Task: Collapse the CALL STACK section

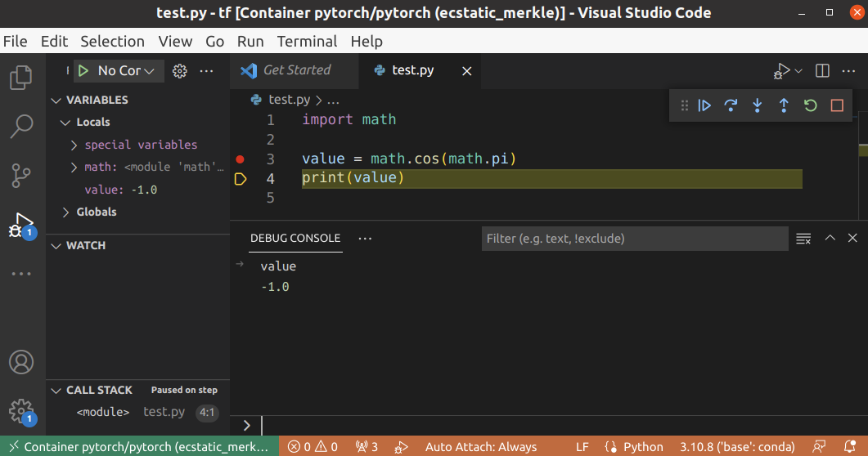Action: coord(56,391)
